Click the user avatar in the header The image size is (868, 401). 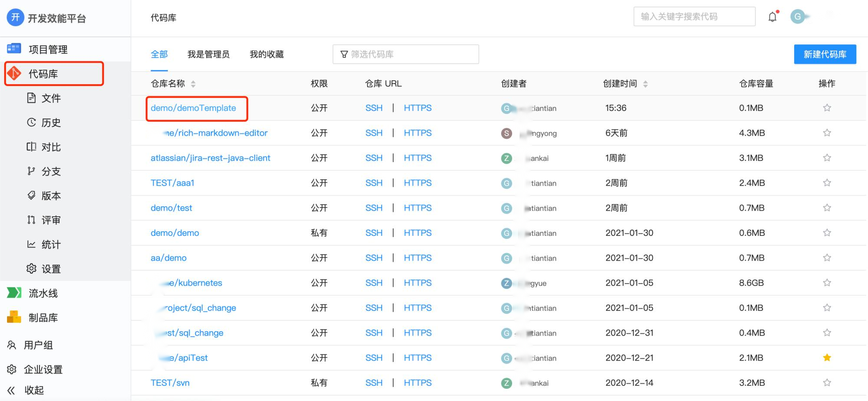pos(797,17)
